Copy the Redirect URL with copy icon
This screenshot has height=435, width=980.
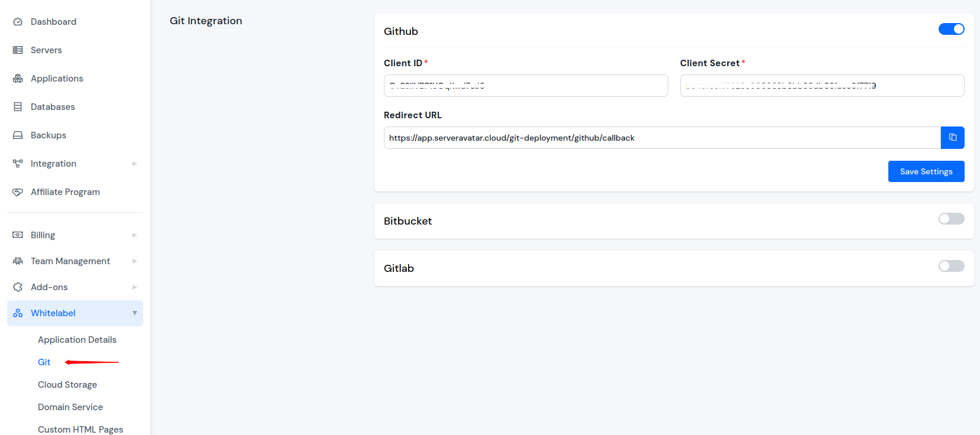click(952, 138)
